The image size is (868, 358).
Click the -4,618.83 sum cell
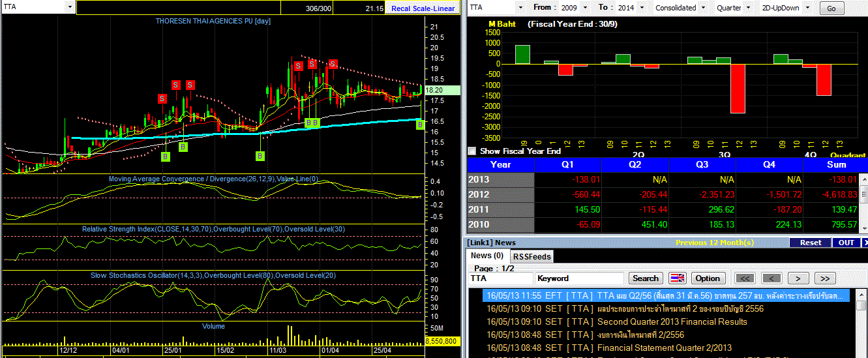point(831,194)
